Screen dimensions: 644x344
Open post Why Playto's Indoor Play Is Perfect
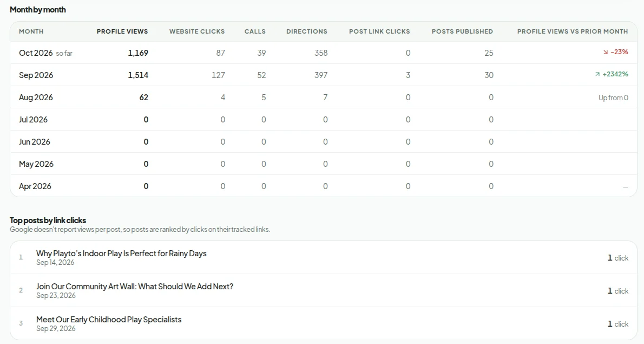121,253
